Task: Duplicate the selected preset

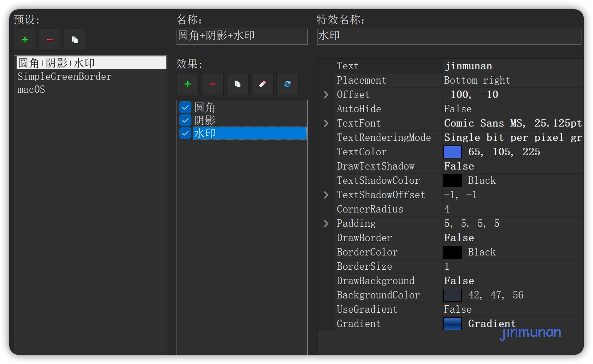Action: pyautogui.click(x=75, y=40)
